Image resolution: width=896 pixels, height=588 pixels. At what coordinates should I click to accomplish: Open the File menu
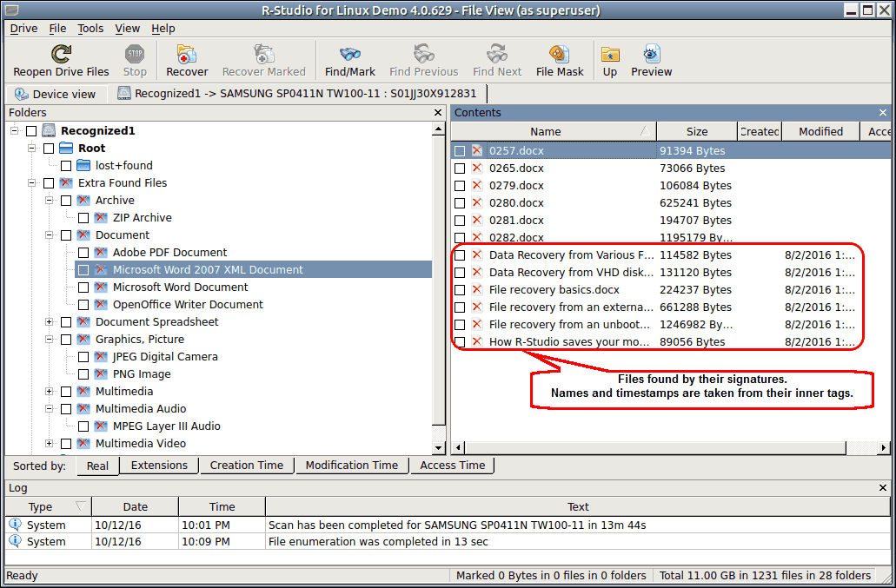(57, 29)
